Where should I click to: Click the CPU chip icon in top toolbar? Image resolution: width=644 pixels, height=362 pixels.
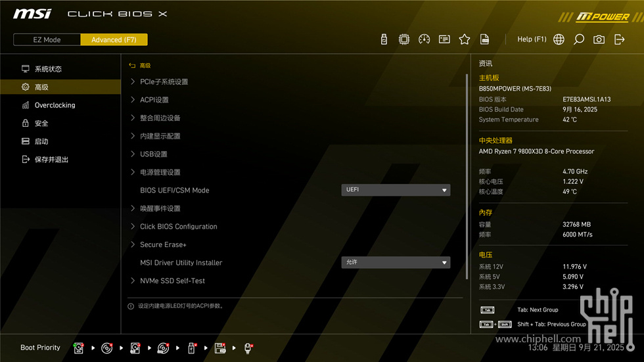[x=403, y=39]
